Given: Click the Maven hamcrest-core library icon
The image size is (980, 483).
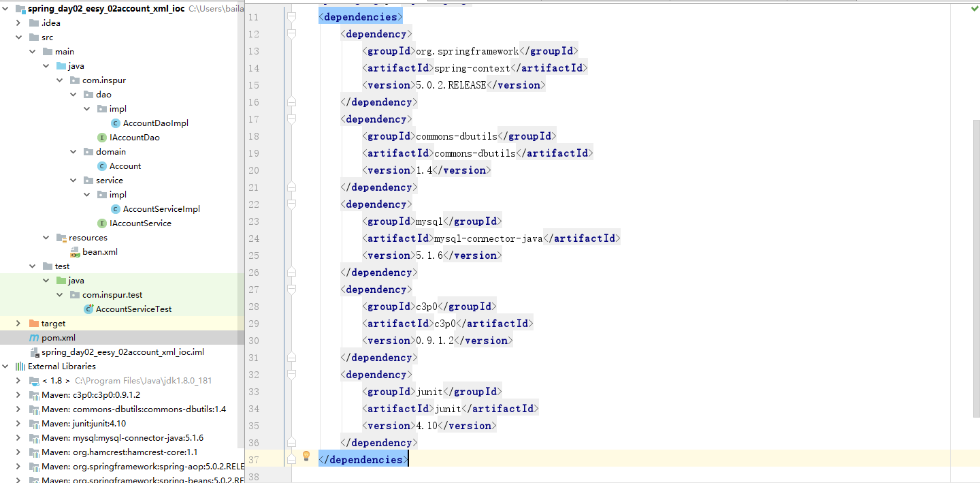Looking at the screenshot, I should click(x=34, y=452).
